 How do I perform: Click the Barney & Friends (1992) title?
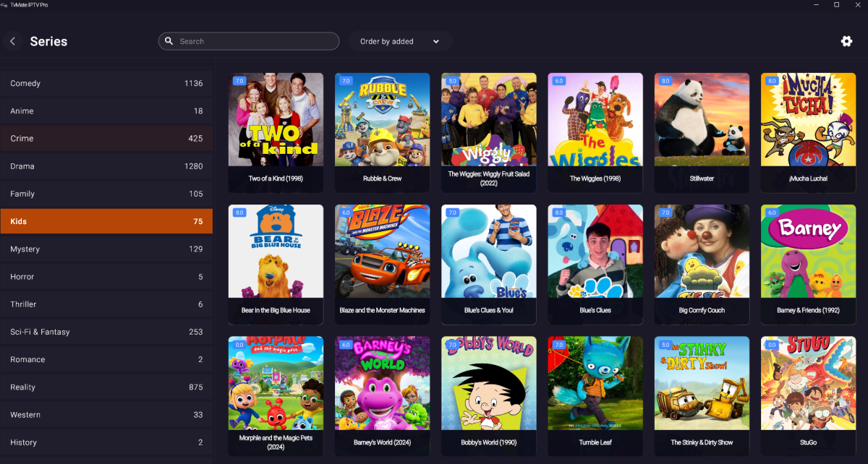click(x=808, y=310)
